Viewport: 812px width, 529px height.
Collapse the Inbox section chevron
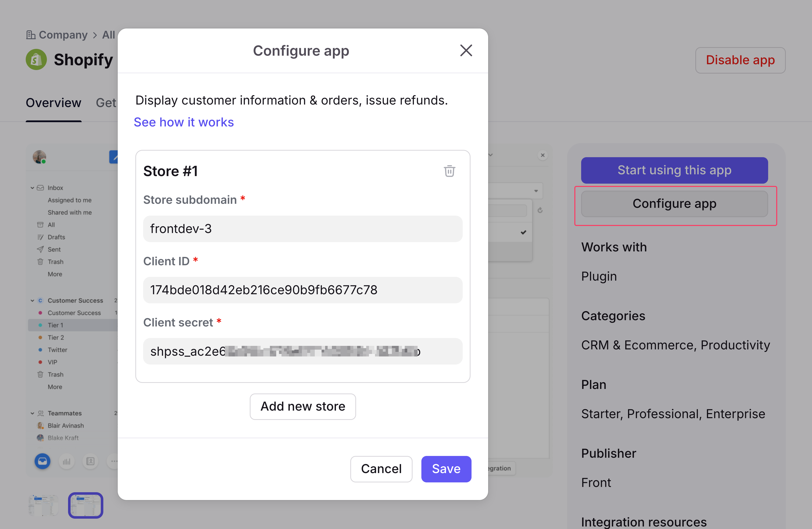point(33,188)
